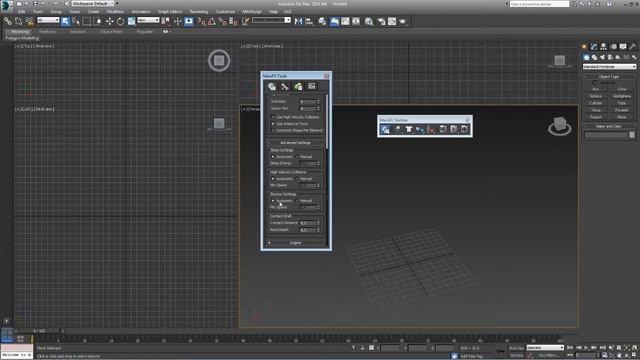
Task: Activate the Select and Rotate tool
Action: pyautogui.click(x=120, y=21)
